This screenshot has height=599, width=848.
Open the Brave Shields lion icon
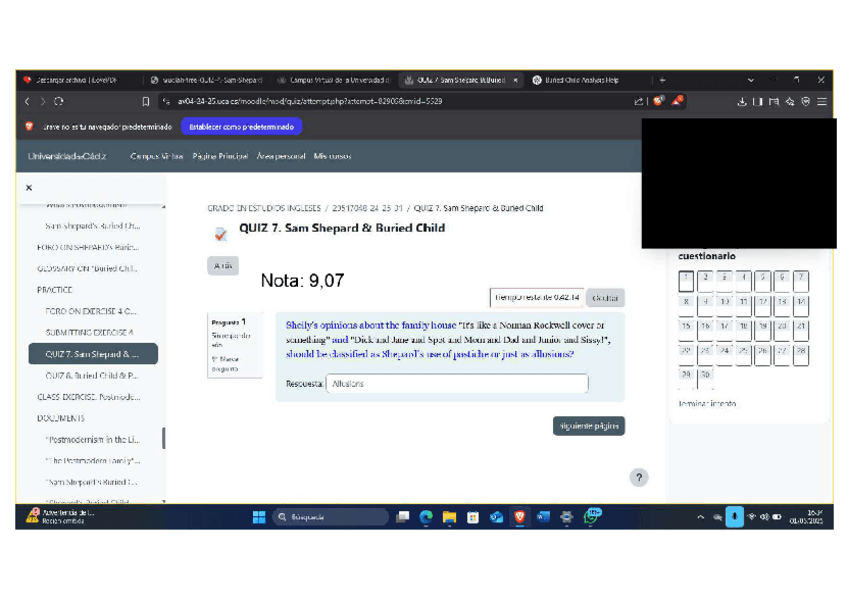click(658, 101)
